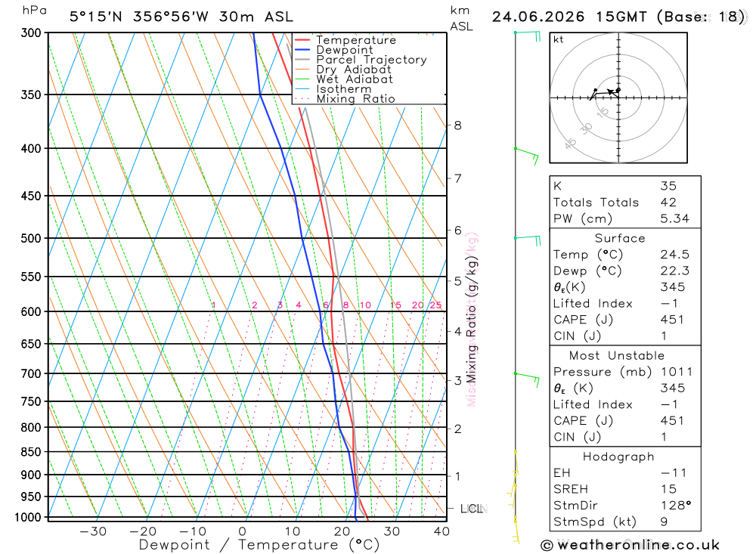Click the 'Mixing Ratio (g/kg)' vertical axis label
Image resolution: width=756 pixels, height=554 pixels.
[472, 320]
